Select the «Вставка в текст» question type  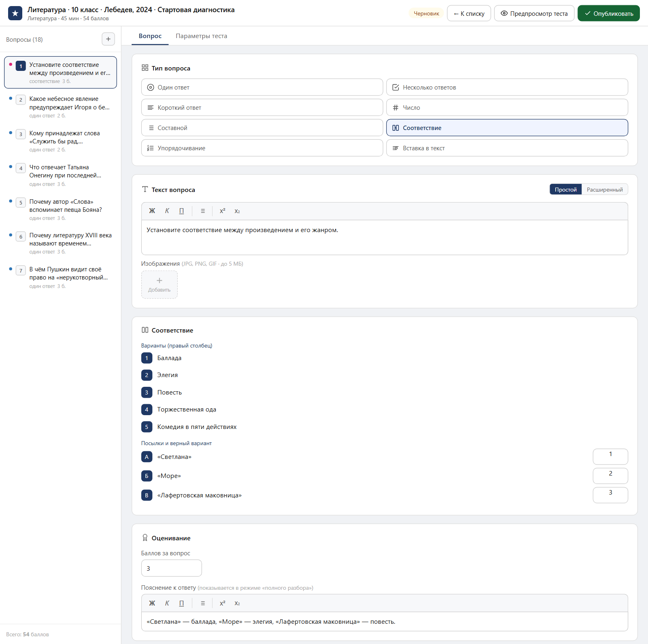(x=507, y=148)
